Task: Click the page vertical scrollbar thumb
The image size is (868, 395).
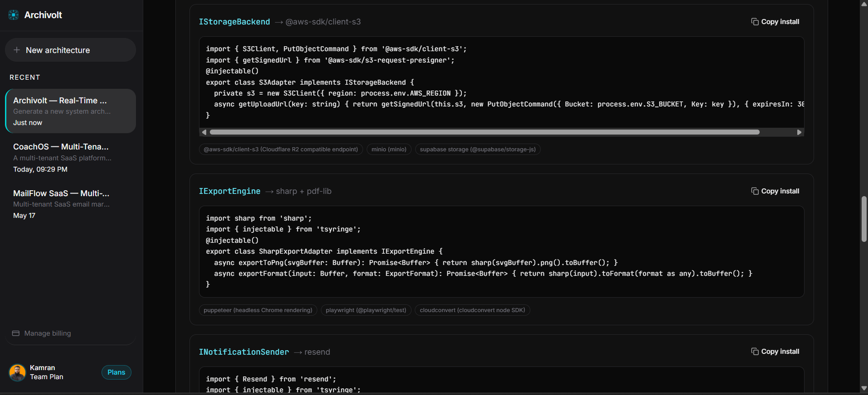Action: click(x=864, y=219)
